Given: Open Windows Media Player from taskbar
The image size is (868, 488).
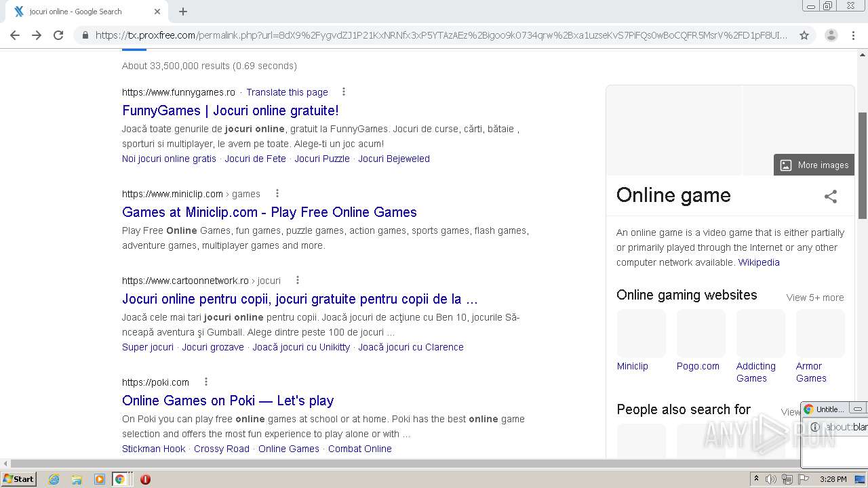Looking at the screenshot, I should [x=99, y=479].
